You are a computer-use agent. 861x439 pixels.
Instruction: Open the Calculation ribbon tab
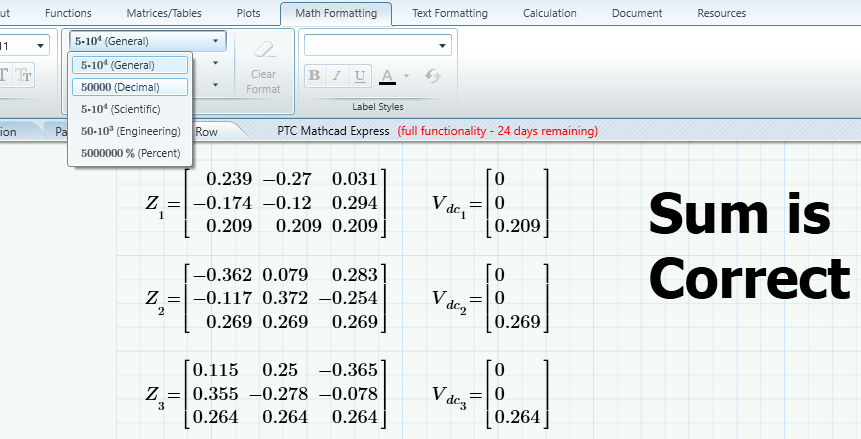(x=550, y=13)
